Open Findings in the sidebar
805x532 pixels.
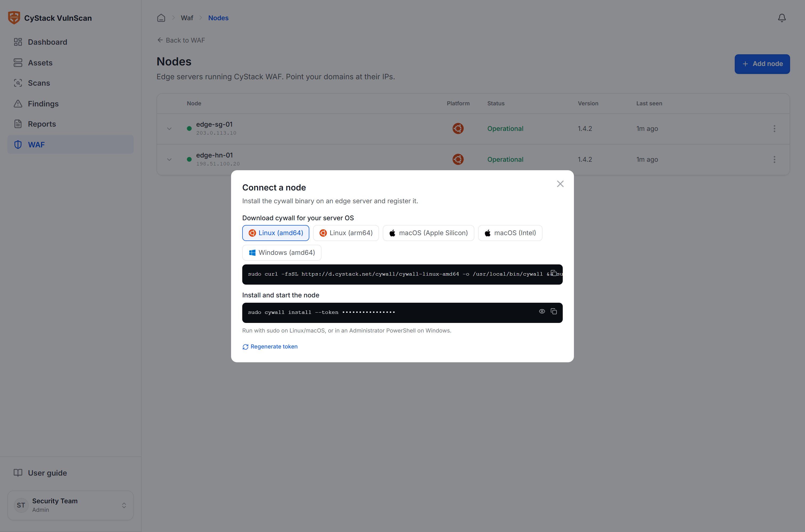pos(70,104)
